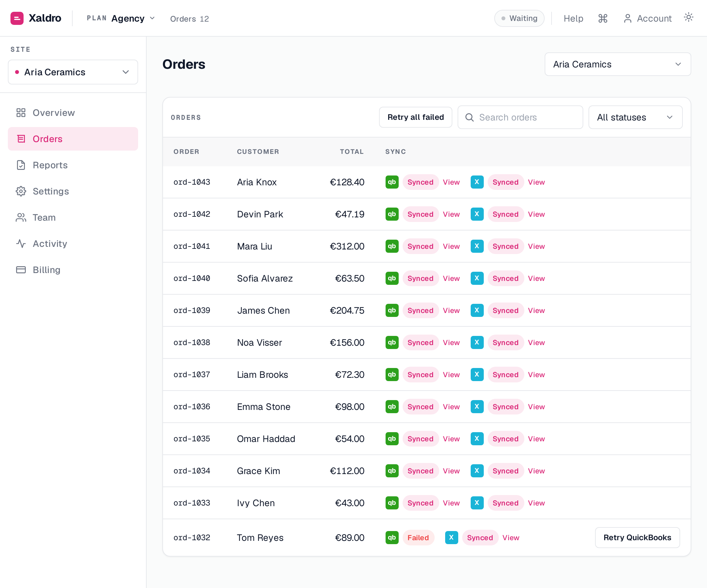Viewport: 707px width, 588px height.
Task: Click QuickBooks icon for ord-1037
Action: point(392,375)
